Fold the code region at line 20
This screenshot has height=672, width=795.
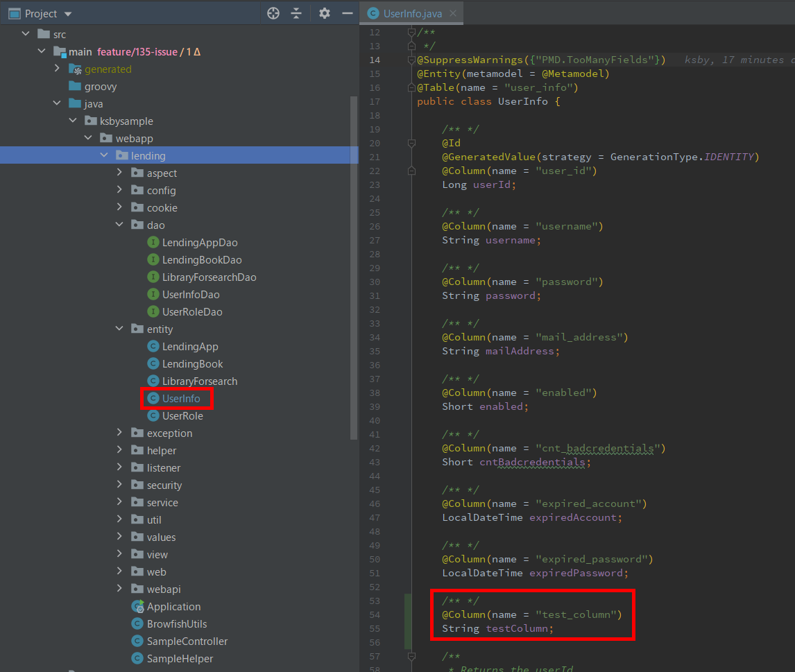pyautogui.click(x=411, y=142)
